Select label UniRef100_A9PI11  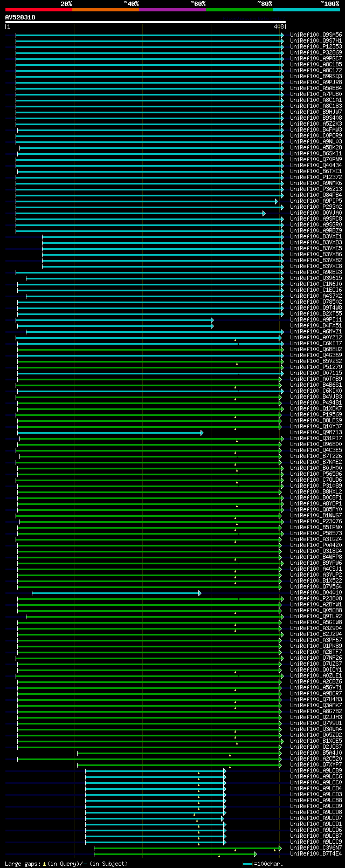coord(316,319)
